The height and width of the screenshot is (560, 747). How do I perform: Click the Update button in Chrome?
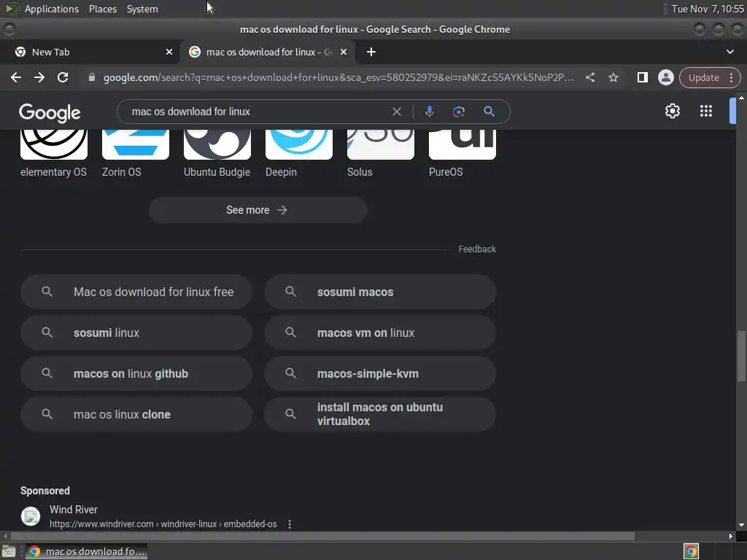pyautogui.click(x=703, y=77)
